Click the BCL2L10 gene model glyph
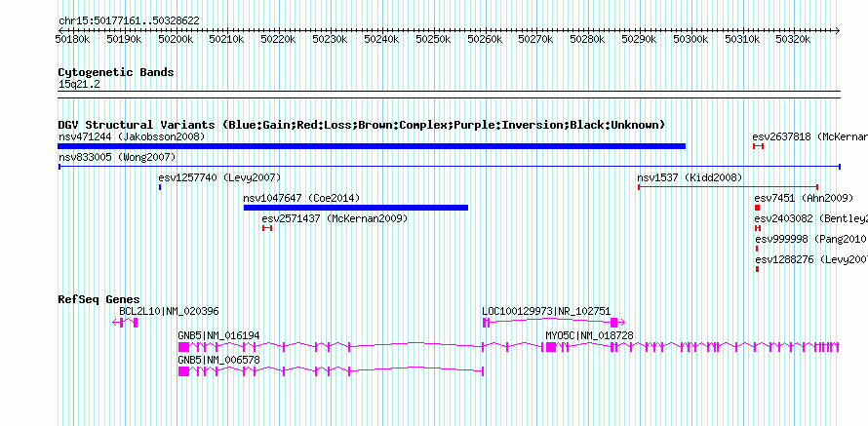 (125, 323)
